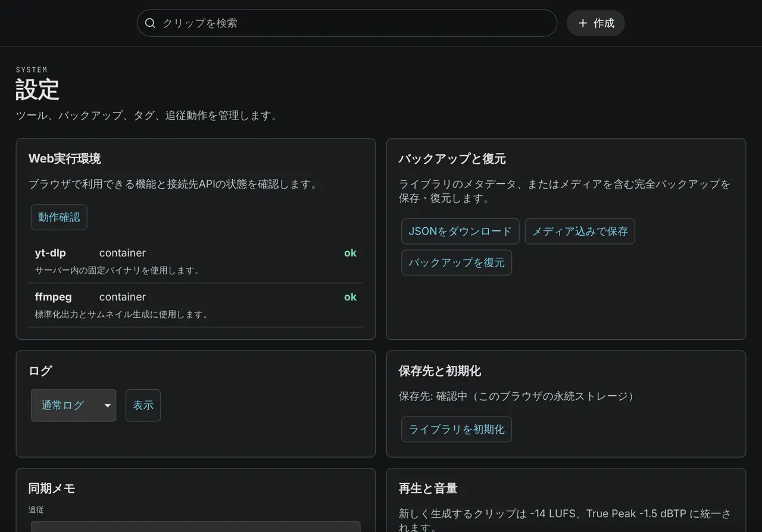Click container text in yt-dlp row

click(123, 253)
